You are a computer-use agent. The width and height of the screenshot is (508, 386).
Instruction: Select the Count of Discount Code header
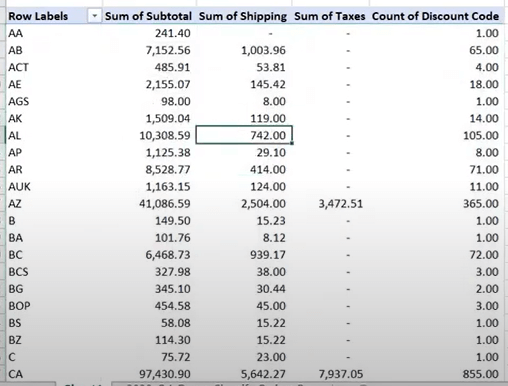(435, 16)
